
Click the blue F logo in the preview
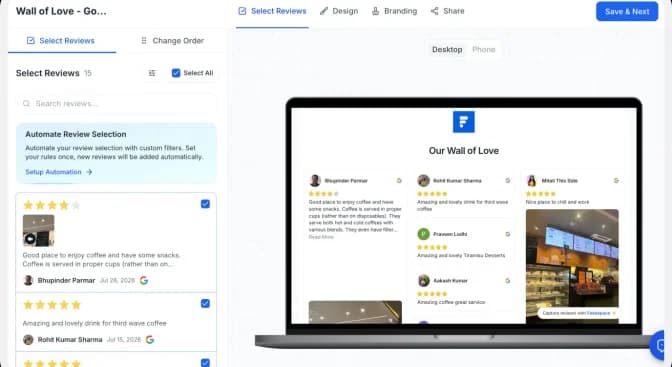click(464, 122)
